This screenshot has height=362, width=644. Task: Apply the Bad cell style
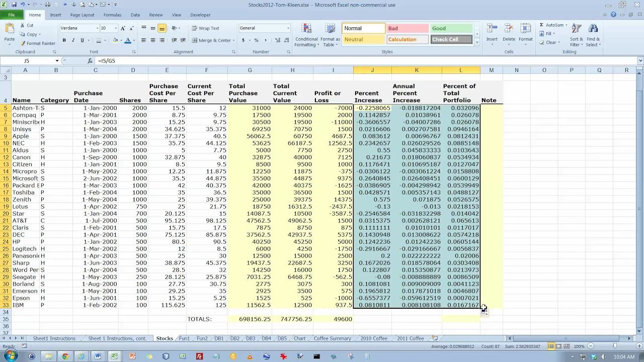(408, 28)
